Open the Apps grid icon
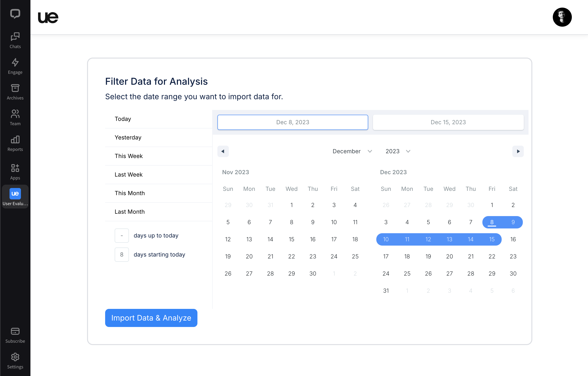Screen dimensions: 588x376 [x=15, y=168]
